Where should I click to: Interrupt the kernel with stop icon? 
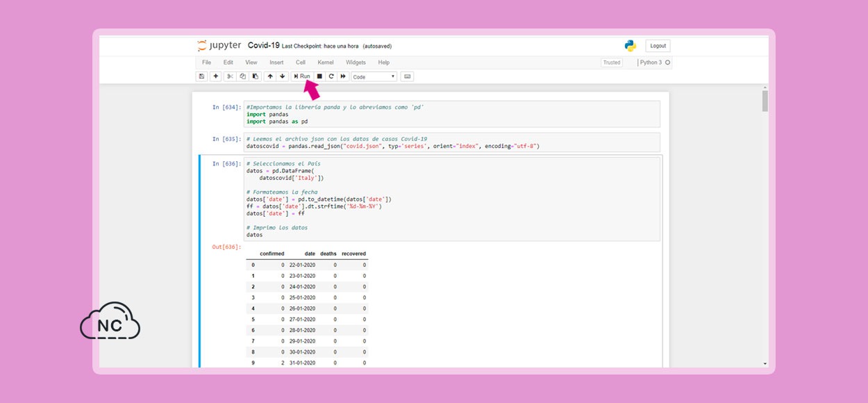319,76
